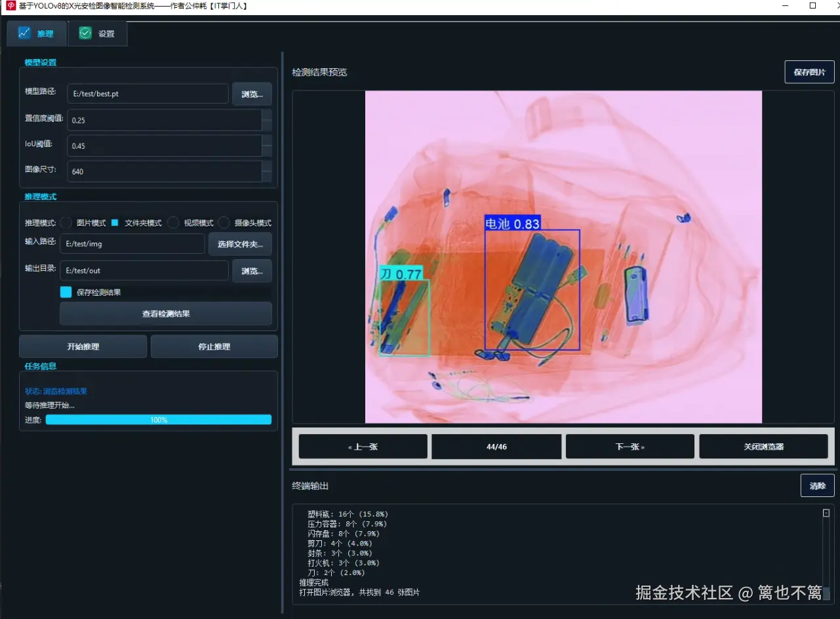Save the image with 保存图片 button
This screenshot has width=840, height=619.
point(809,72)
